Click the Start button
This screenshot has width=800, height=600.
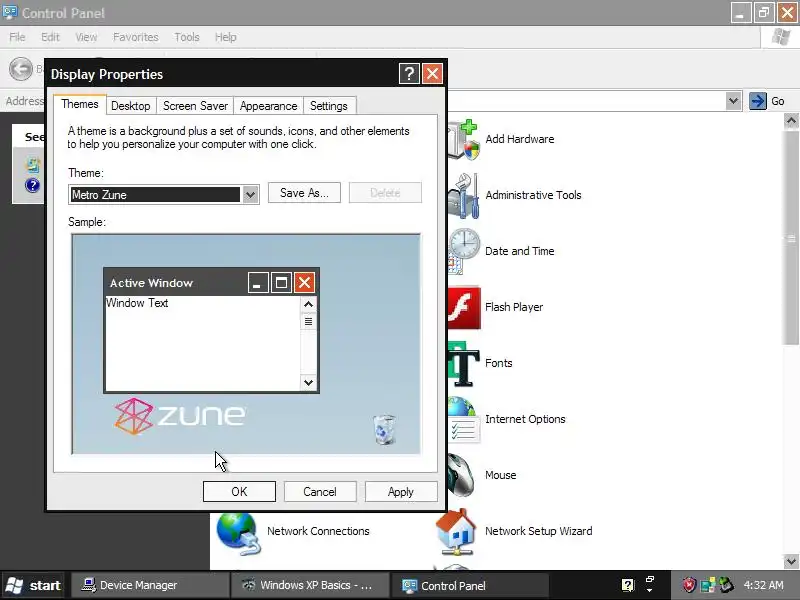[33, 585]
